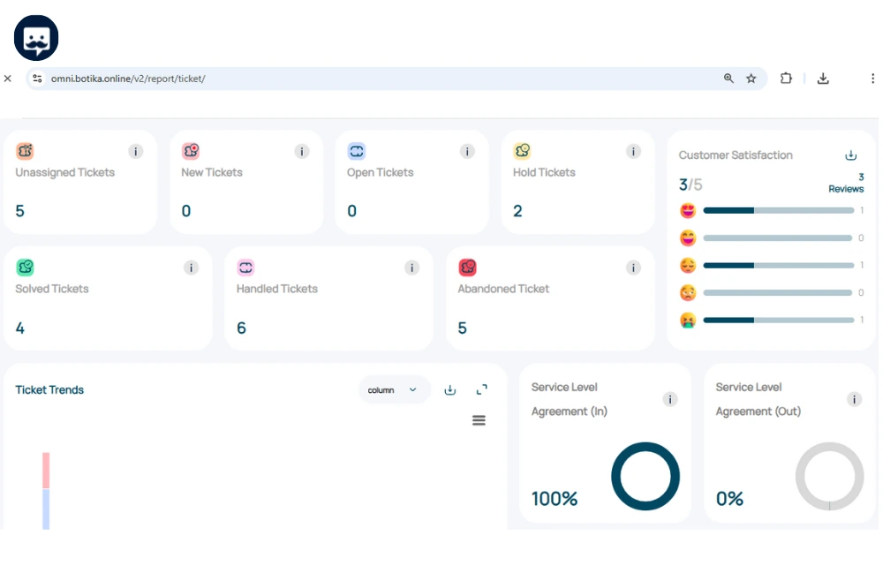
Task: Click the Service Level Agreement (In) donut chart
Action: pyautogui.click(x=645, y=476)
